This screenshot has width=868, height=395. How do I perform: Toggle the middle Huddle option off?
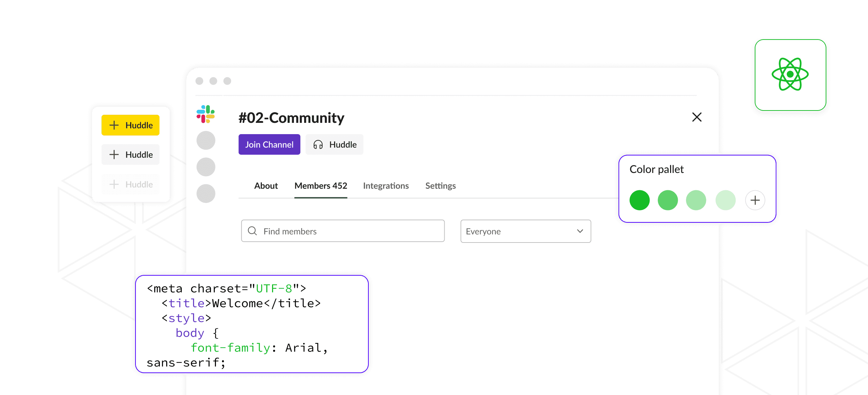pos(130,154)
